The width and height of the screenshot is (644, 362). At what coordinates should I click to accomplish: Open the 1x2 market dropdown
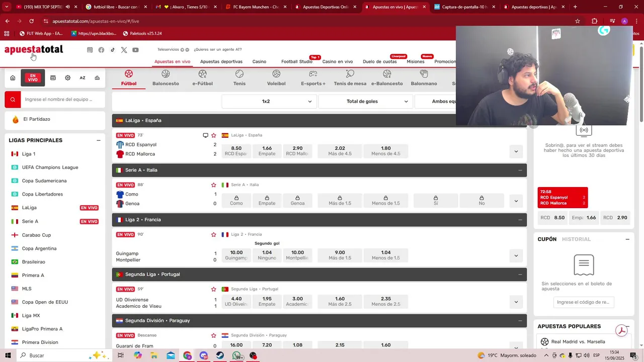(269, 102)
